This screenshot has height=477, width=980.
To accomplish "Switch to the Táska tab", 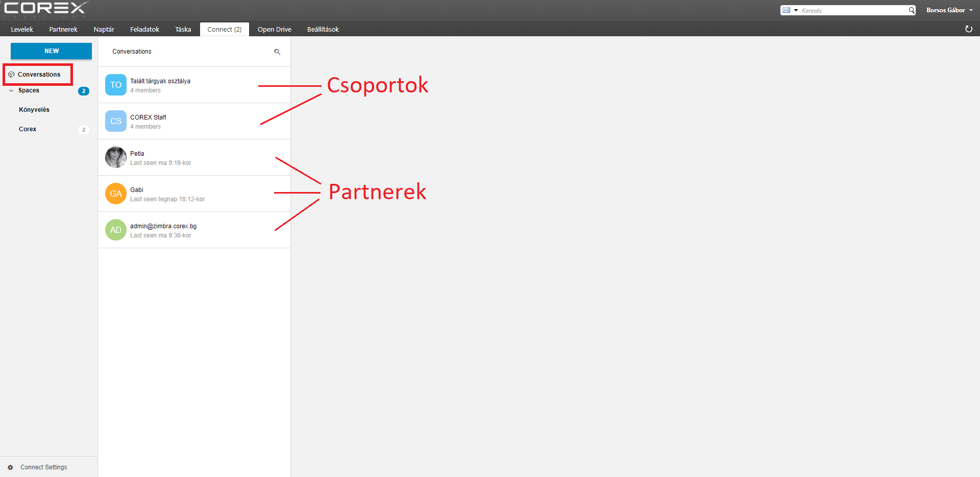I will click(x=183, y=29).
